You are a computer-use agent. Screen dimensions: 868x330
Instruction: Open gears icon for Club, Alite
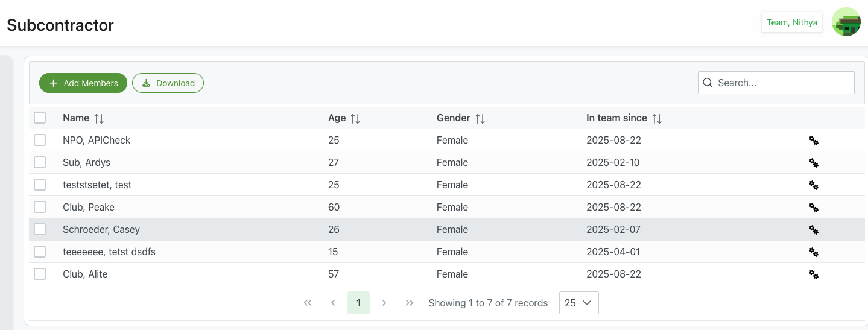[814, 274]
